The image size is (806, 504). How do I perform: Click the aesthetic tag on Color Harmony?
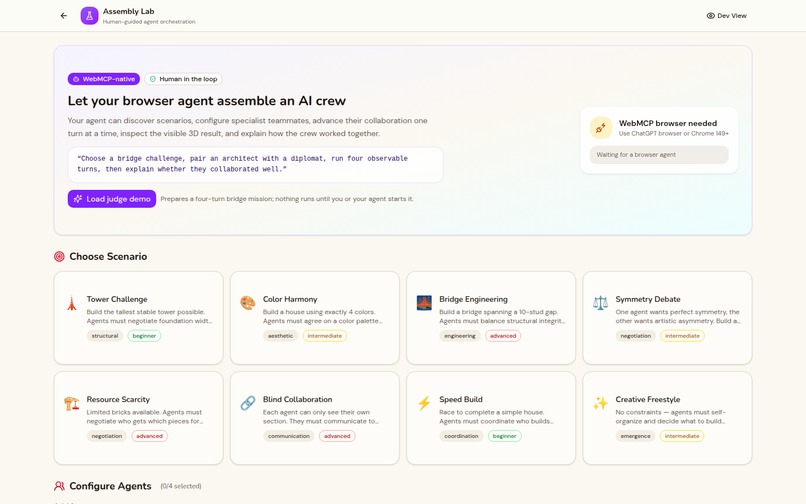[281, 336]
